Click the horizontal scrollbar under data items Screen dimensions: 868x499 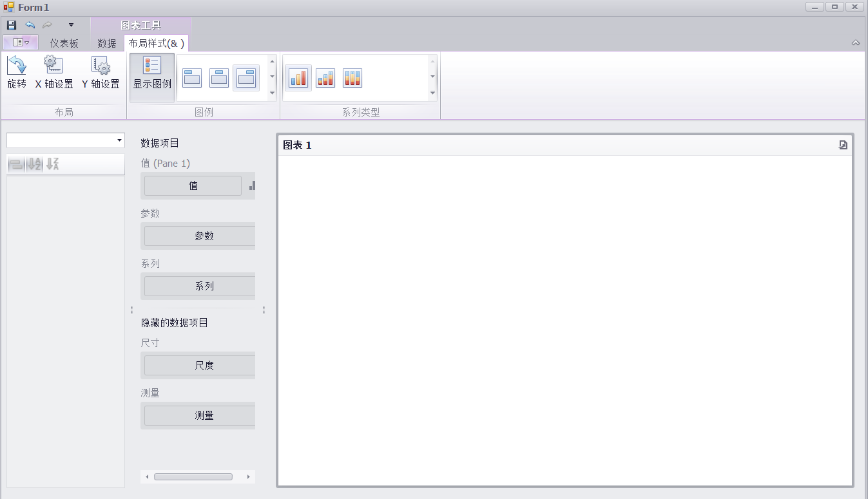pos(193,477)
